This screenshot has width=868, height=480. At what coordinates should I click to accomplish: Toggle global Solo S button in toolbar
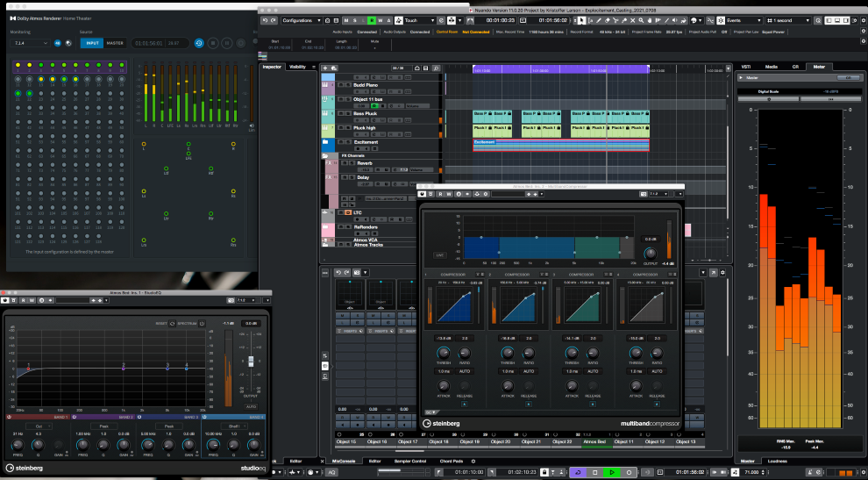[355, 20]
